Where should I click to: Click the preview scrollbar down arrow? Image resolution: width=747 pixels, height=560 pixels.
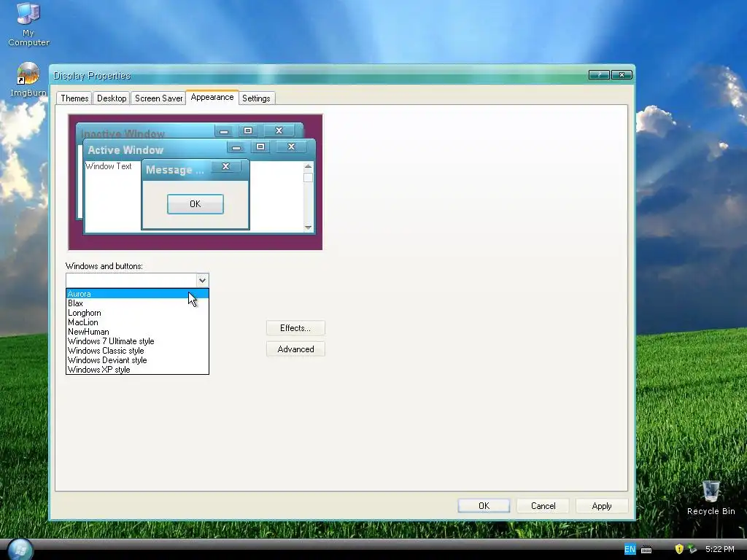309,227
